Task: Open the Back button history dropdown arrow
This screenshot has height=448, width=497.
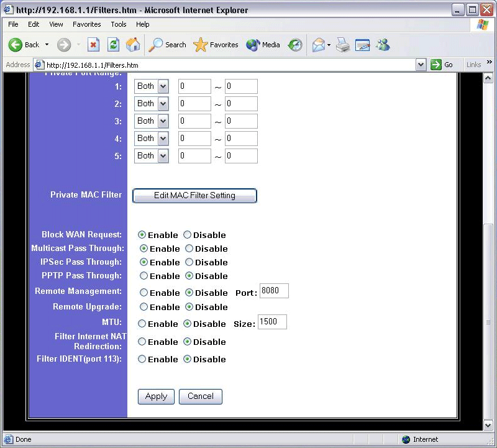Action: [47, 45]
